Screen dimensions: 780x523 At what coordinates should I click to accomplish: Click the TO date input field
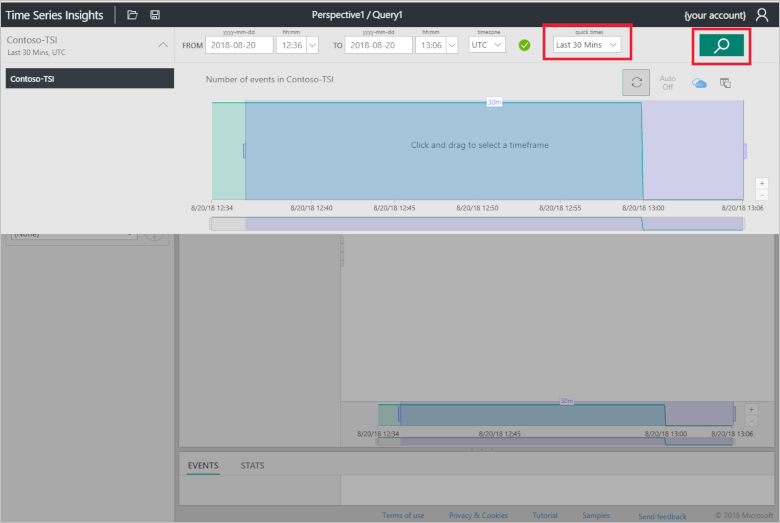click(379, 45)
